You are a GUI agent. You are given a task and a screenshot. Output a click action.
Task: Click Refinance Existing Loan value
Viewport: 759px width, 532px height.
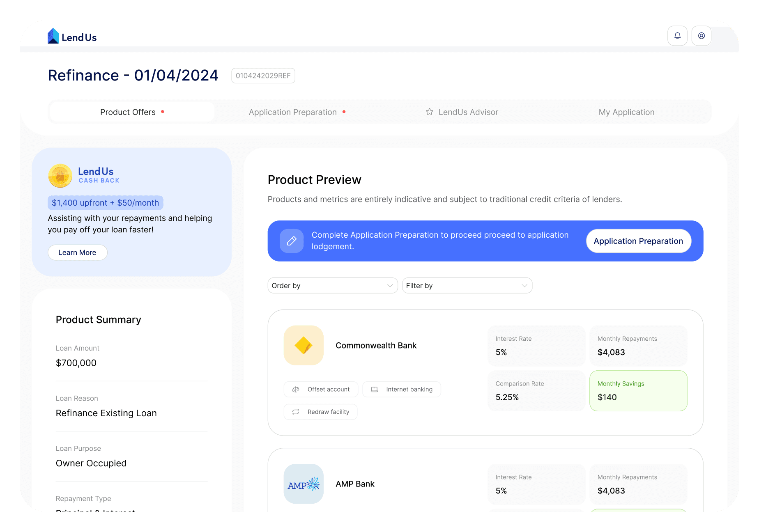point(106,413)
